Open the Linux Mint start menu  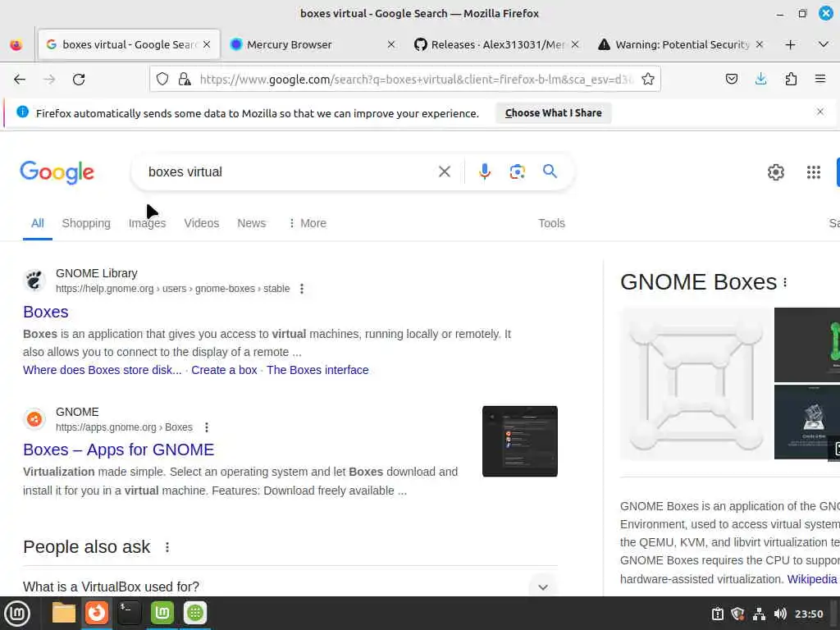click(17, 614)
